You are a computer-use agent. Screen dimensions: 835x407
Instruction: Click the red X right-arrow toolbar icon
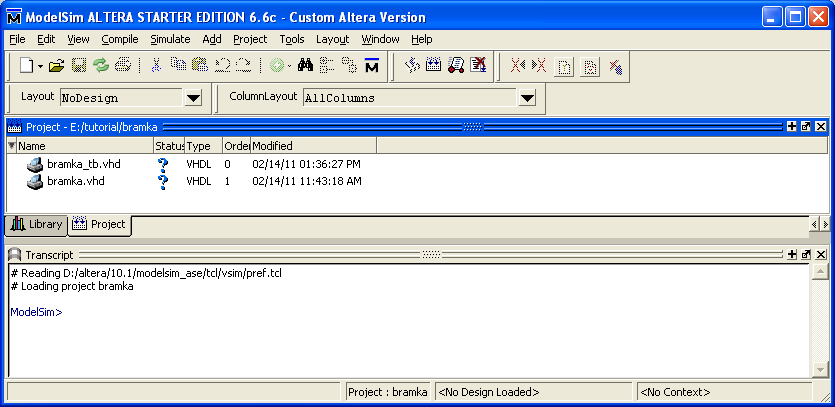coord(539,66)
